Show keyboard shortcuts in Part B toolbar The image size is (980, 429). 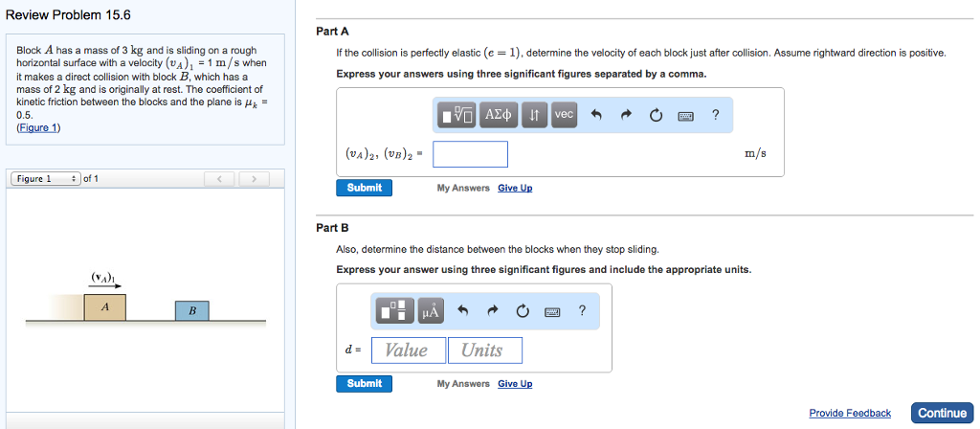(552, 310)
